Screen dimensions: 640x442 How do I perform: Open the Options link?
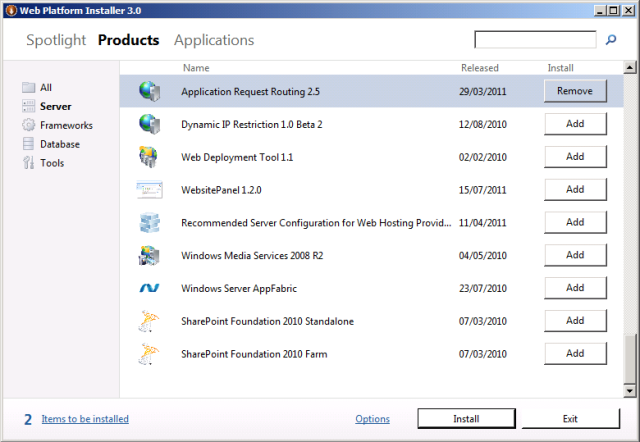click(x=372, y=419)
